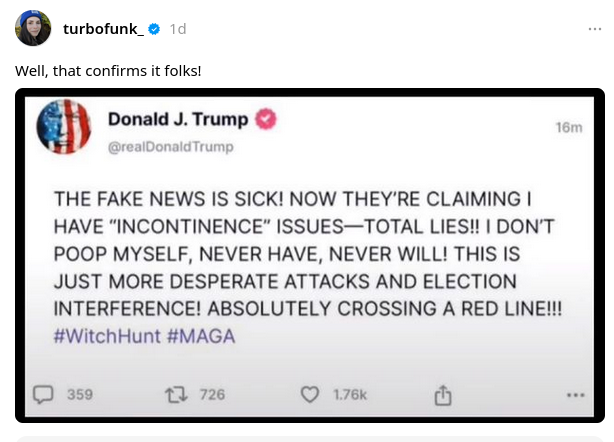This screenshot has height=442, width=614.
Task: Click the 16m timestamp in the embedded post
Action: [x=568, y=127]
